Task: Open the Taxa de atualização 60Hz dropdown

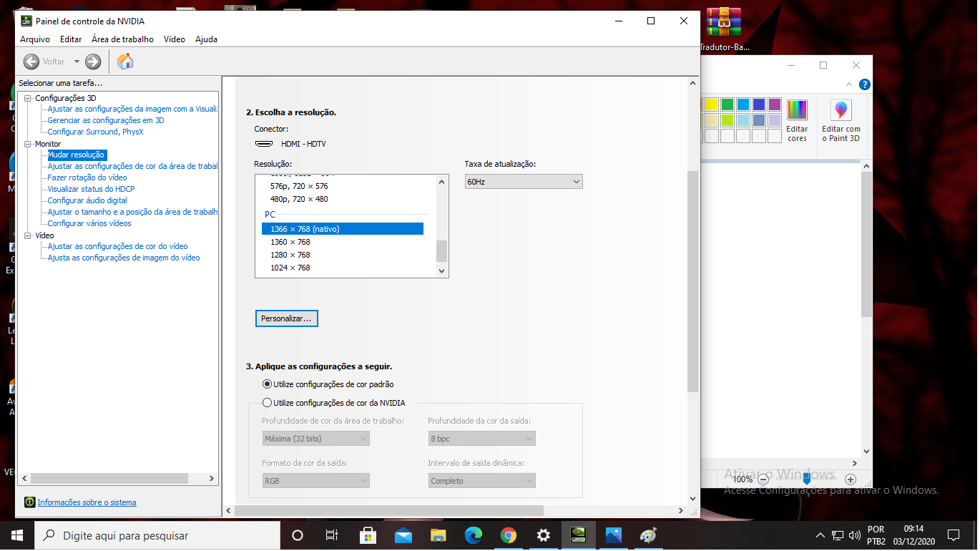Action: 524,182
